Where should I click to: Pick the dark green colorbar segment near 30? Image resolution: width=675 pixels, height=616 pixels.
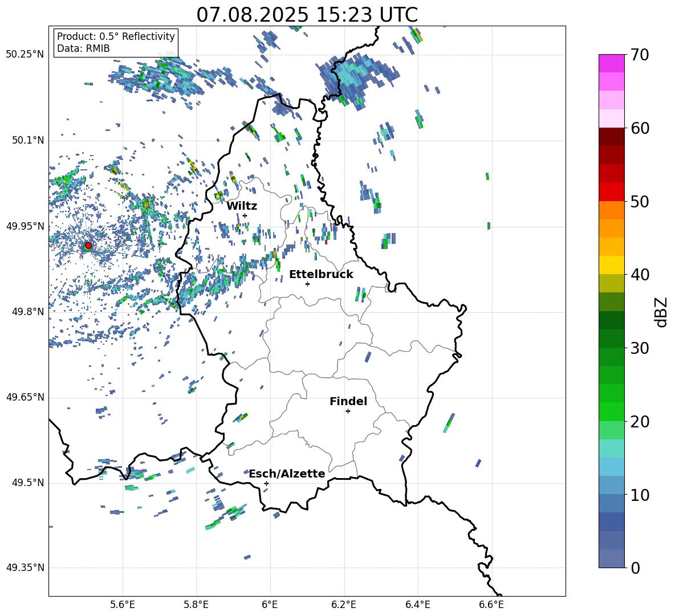(x=611, y=338)
